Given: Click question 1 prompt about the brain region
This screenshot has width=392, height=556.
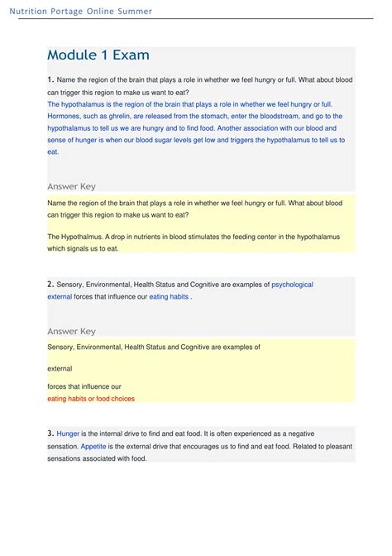Looking at the screenshot, I should pyautogui.click(x=200, y=86).
